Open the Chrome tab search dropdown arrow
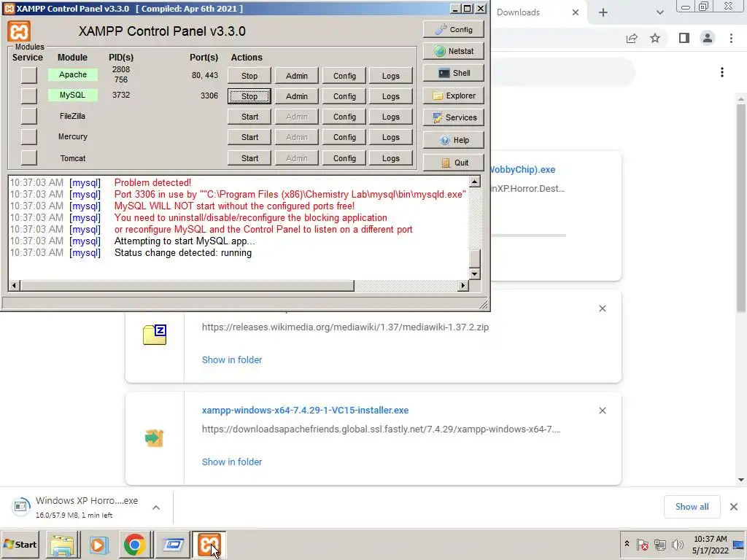This screenshot has width=747, height=560. (x=659, y=12)
